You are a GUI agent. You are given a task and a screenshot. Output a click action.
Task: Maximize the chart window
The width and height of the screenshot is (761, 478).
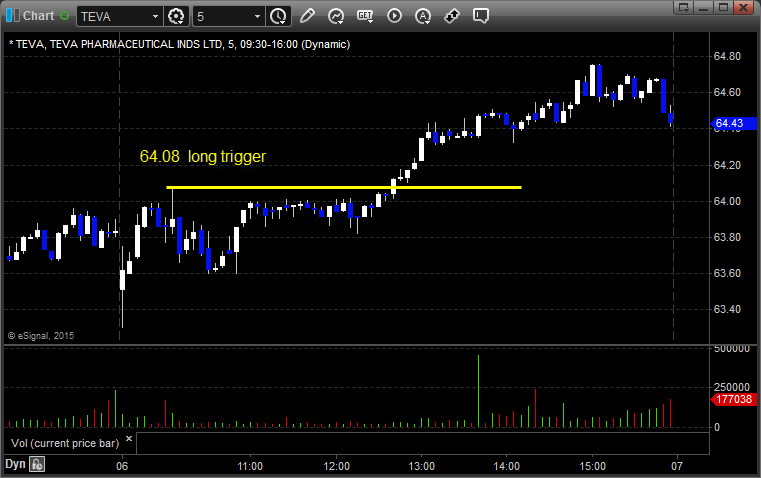click(x=723, y=7)
